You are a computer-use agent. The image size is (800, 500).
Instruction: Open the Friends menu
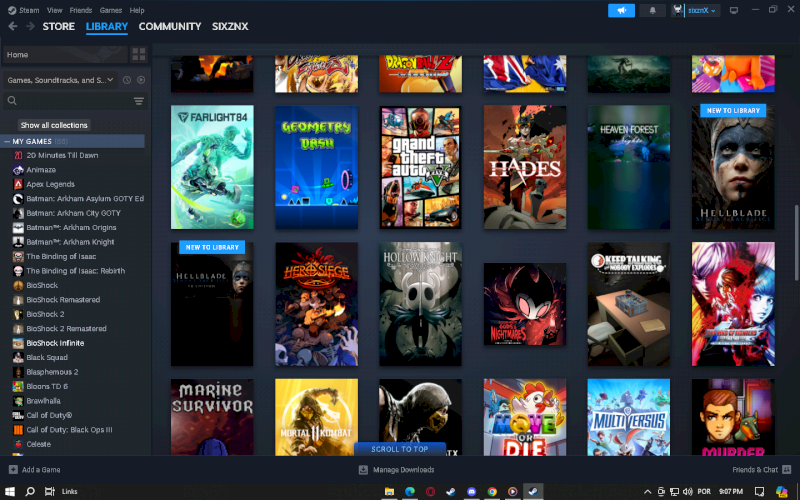[81, 10]
